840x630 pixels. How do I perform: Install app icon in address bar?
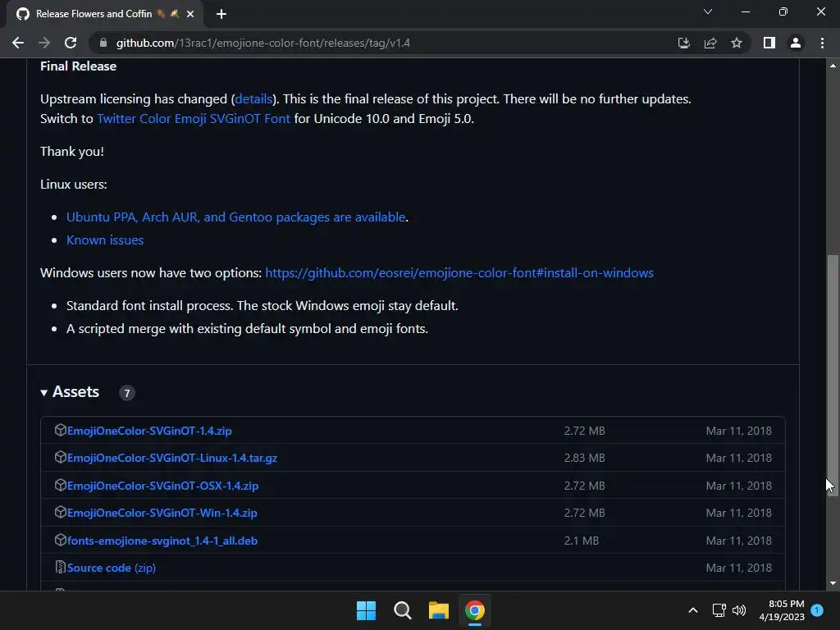click(683, 43)
